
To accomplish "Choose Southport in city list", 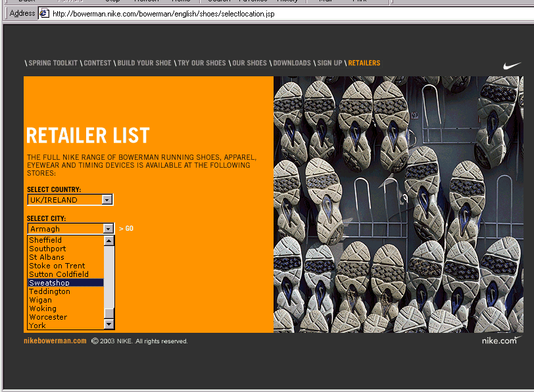I will 66,249.
